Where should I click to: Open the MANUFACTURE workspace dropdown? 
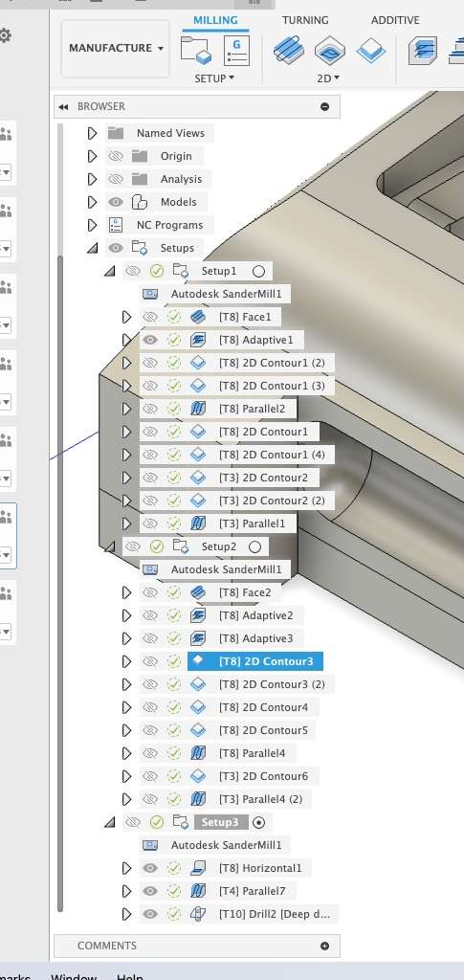pyautogui.click(x=116, y=48)
